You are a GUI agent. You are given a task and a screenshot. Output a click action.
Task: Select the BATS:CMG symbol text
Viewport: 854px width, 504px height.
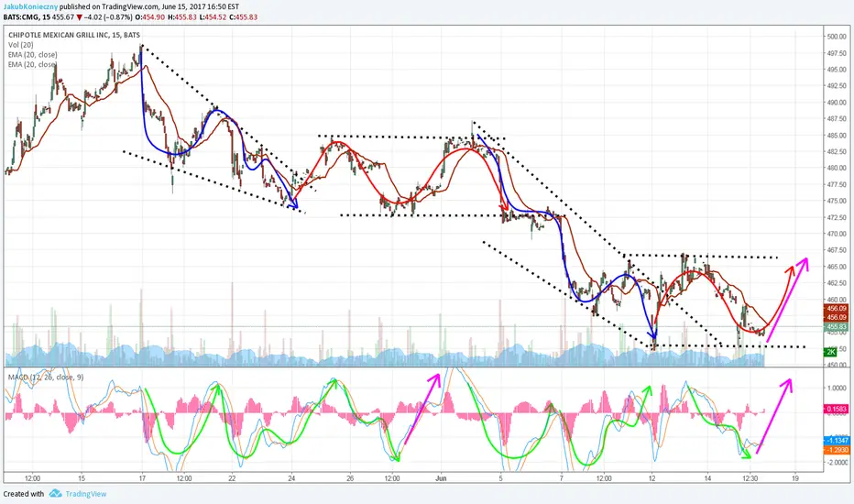pos(21,17)
